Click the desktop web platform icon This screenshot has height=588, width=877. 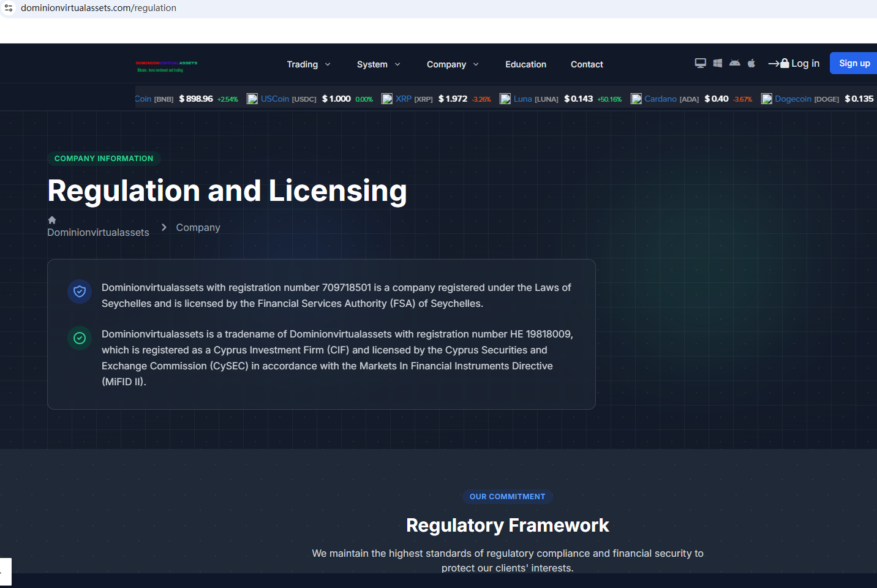click(700, 63)
